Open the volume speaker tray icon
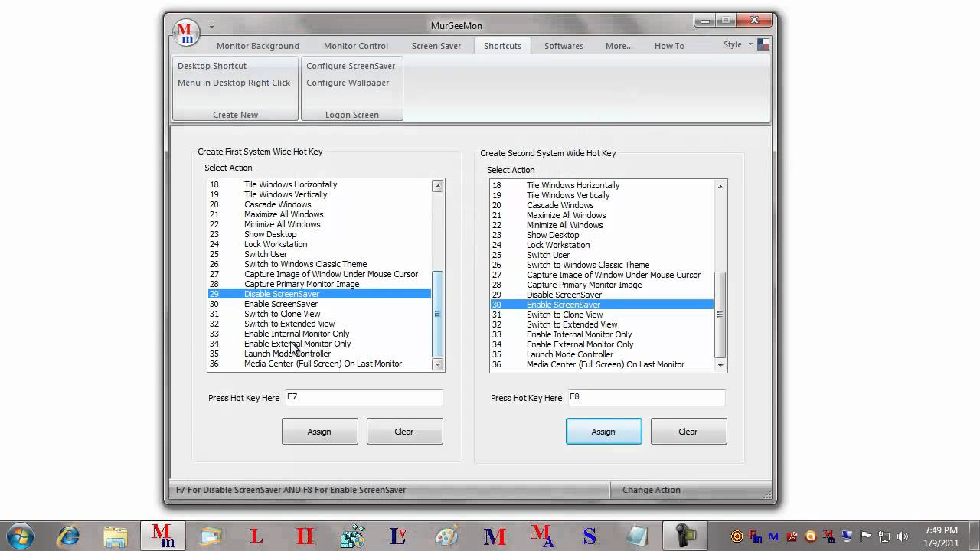The width and height of the screenshot is (980, 551). (x=903, y=536)
